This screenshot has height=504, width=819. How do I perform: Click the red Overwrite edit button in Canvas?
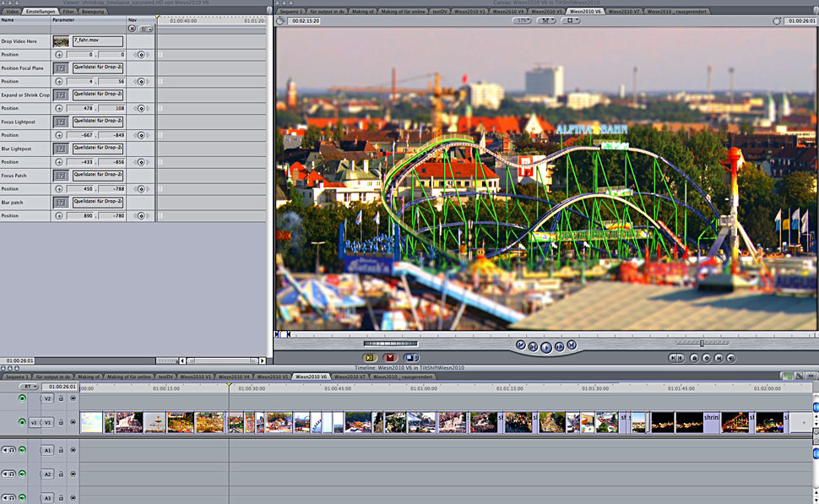[390, 358]
